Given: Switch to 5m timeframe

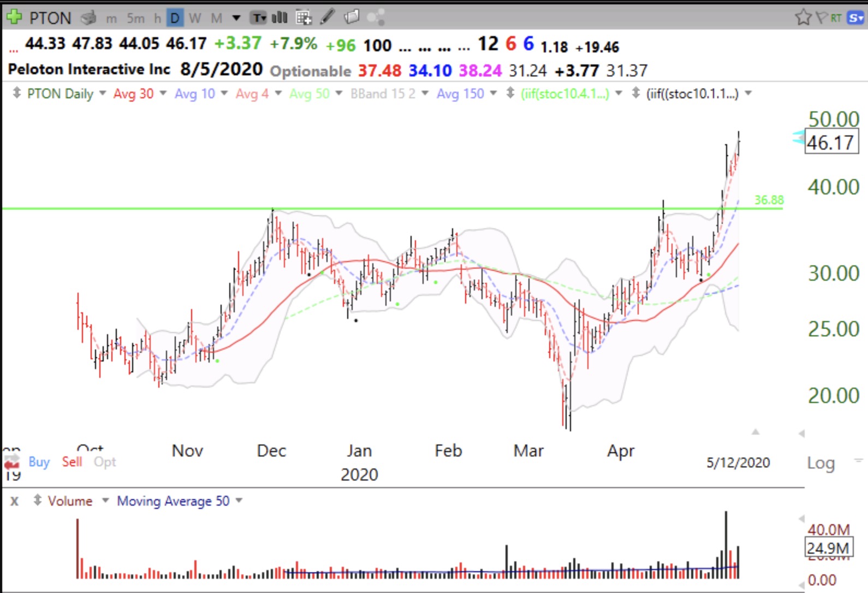Looking at the screenshot, I should point(136,19).
